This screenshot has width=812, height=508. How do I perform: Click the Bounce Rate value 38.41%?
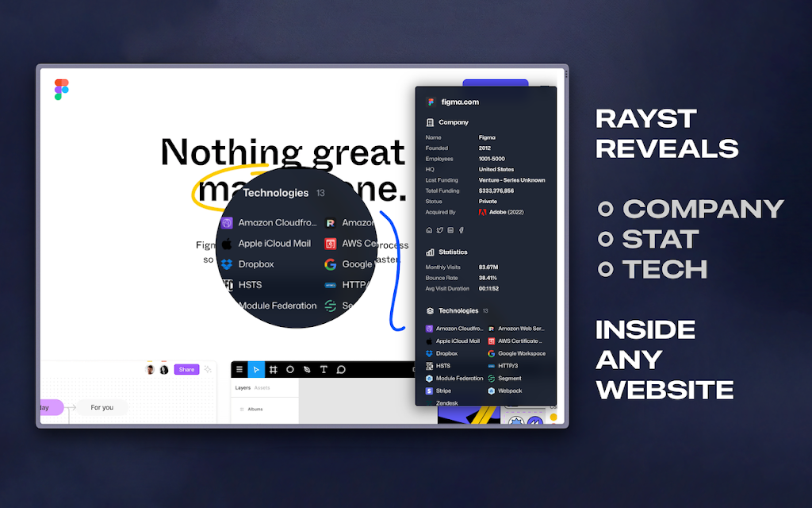coord(488,278)
